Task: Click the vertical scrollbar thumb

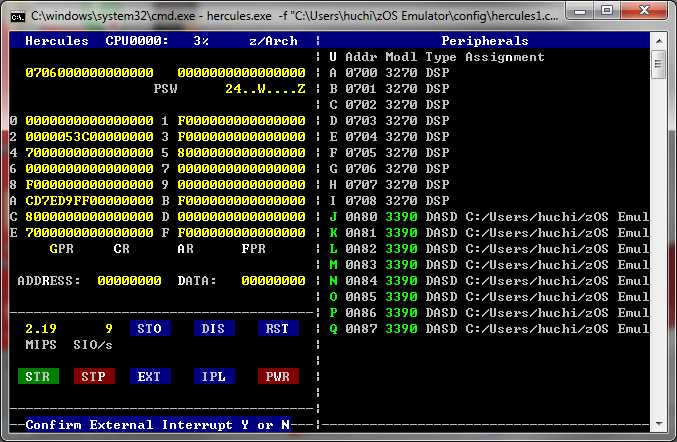Action: click(x=659, y=64)
